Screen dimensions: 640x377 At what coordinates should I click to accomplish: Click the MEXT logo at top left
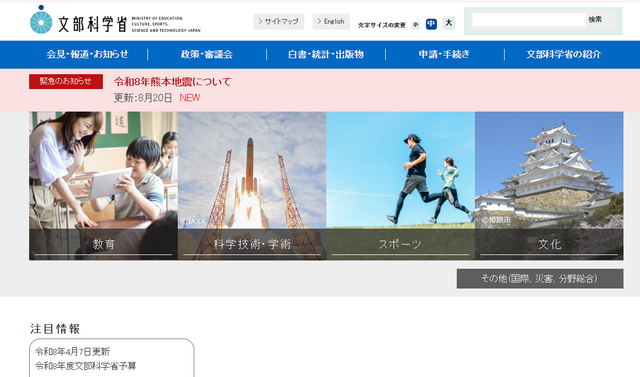click(x=115, y=20)
